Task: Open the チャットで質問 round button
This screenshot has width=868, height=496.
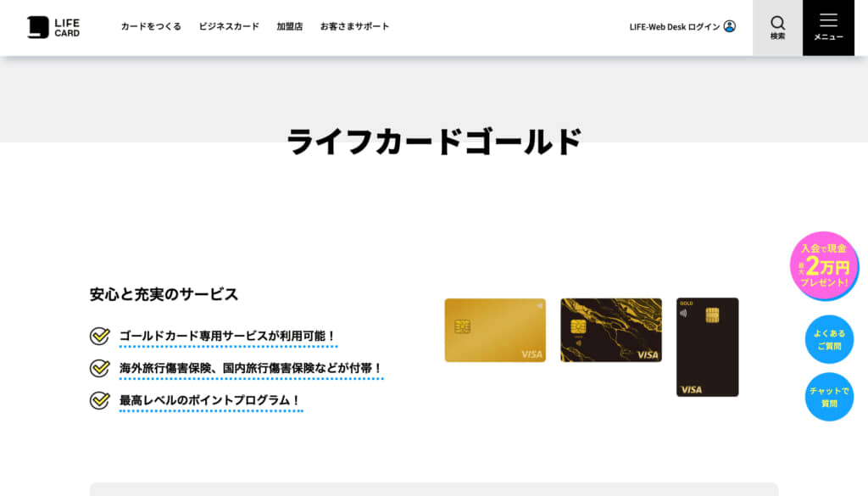Action: 829,397
